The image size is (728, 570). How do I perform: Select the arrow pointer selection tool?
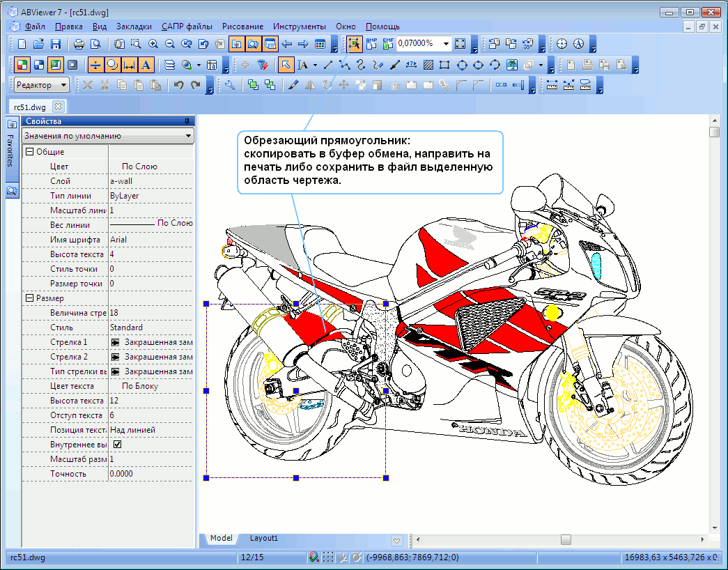[286, 65]
